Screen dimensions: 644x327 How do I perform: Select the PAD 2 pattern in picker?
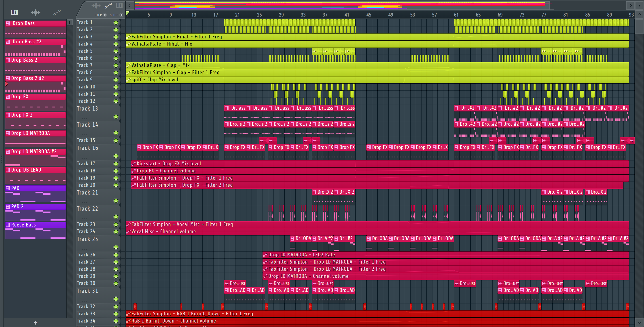17,206
